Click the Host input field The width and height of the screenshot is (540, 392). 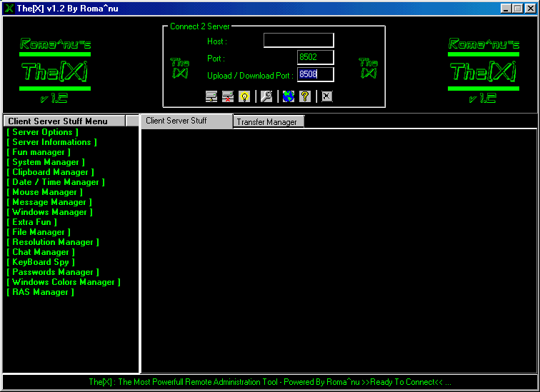298,41
